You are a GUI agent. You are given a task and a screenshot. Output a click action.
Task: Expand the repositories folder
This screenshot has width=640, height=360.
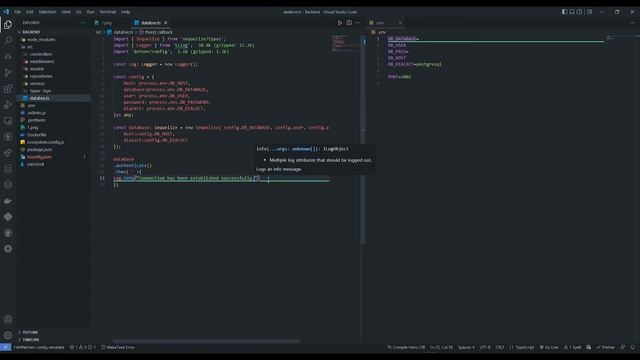click(41, 76)
